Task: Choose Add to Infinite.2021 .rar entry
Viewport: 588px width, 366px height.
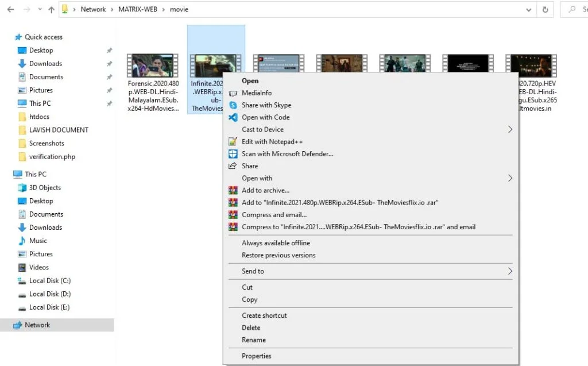Action: point(340,203)
